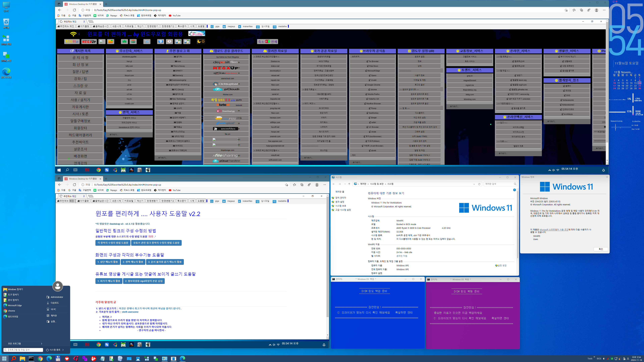Open 제어판 from start menu
Viewport: 644px width, 362px height.
52,316
